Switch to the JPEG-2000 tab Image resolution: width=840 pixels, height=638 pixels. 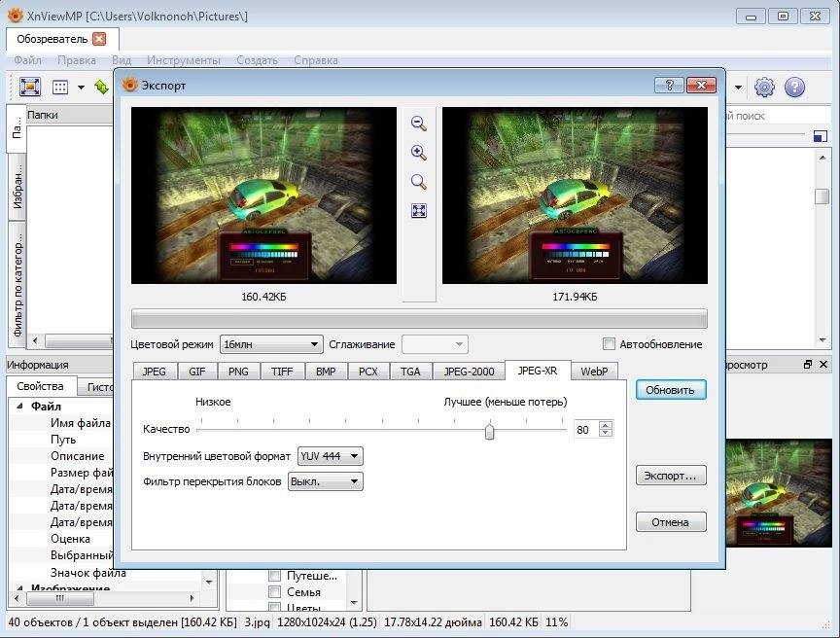tap(469, 372)
